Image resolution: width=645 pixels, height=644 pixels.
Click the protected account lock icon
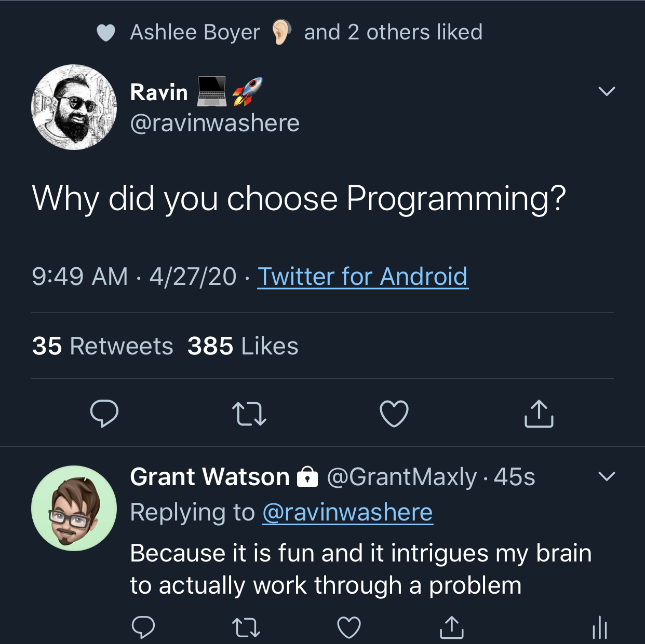coord(308,476)
